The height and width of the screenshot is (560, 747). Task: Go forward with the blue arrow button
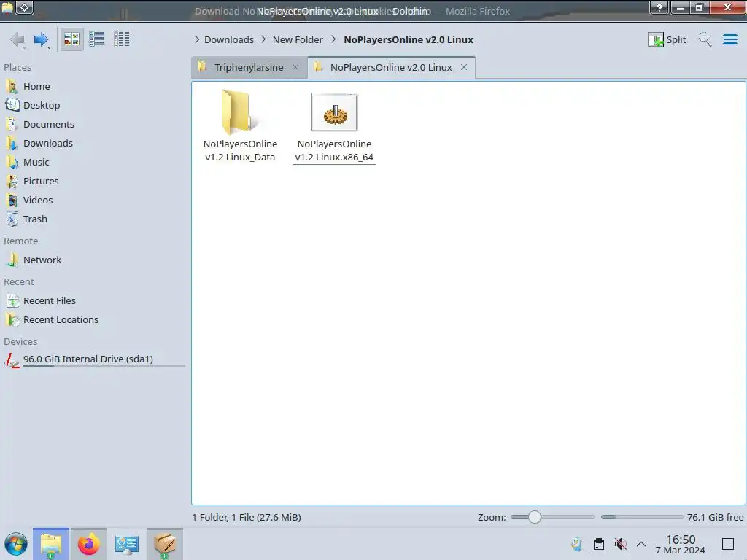(x=41, y=39)
